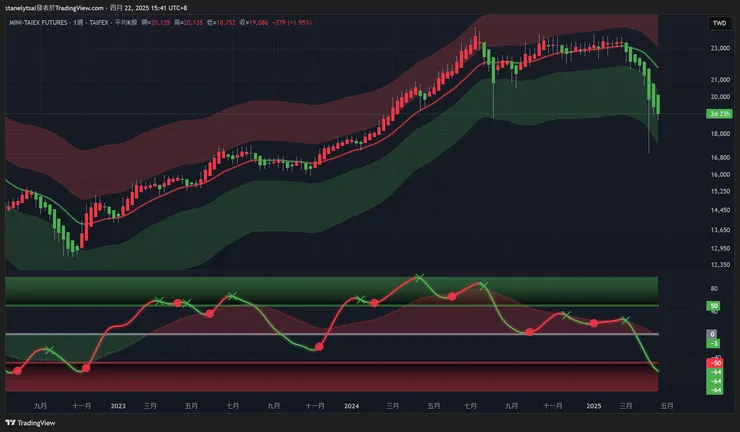Click the 16,000 price scale label
The height and width of the screenshot is (432, 740).
click(x=720, y=174)
